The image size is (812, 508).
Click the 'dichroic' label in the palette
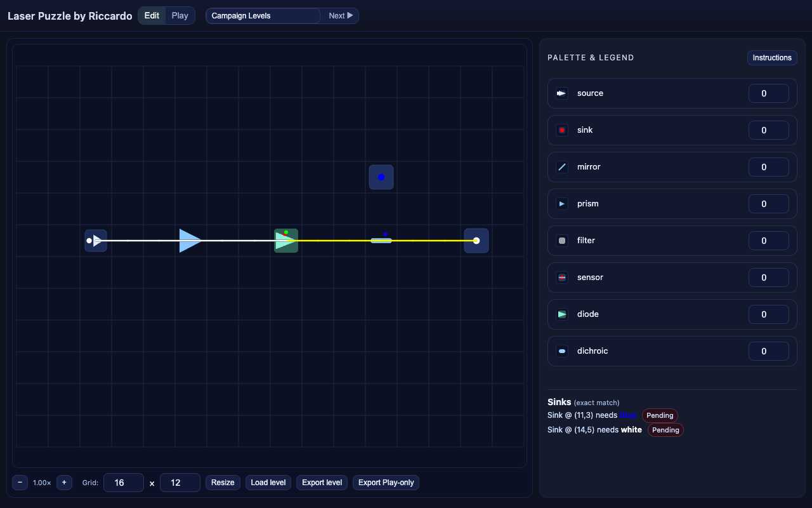coord(593,351)
